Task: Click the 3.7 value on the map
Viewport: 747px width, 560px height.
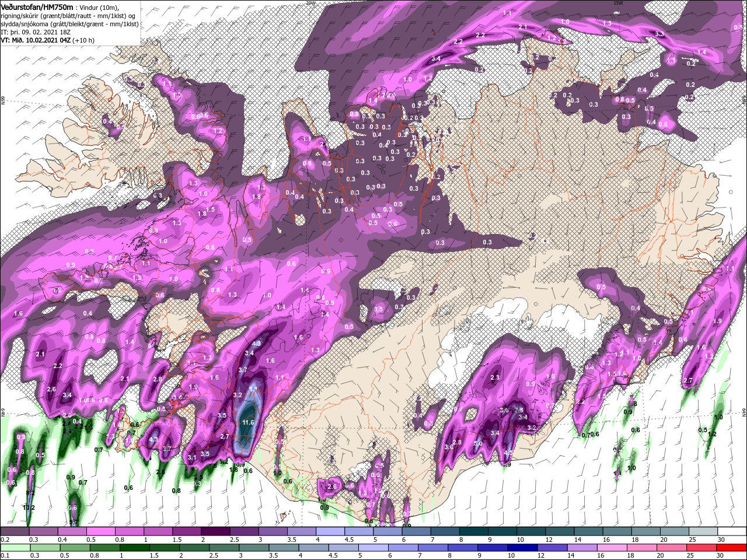Action: (x=243, y=370)
